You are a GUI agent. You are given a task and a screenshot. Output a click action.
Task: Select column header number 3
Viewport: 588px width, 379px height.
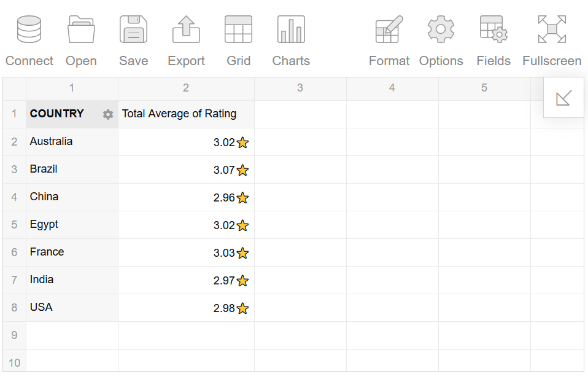tap(300, 88)
